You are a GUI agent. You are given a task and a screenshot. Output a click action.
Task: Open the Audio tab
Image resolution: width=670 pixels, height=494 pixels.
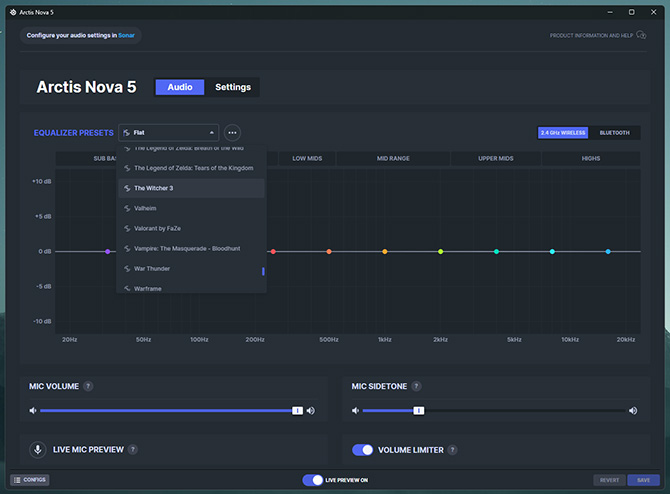[180, 87]
